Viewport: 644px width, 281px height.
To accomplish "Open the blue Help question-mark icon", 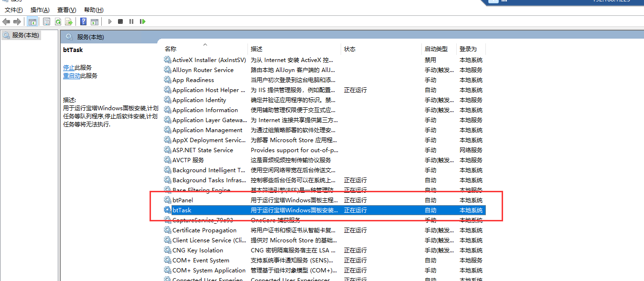I will [x=84, y=21].
